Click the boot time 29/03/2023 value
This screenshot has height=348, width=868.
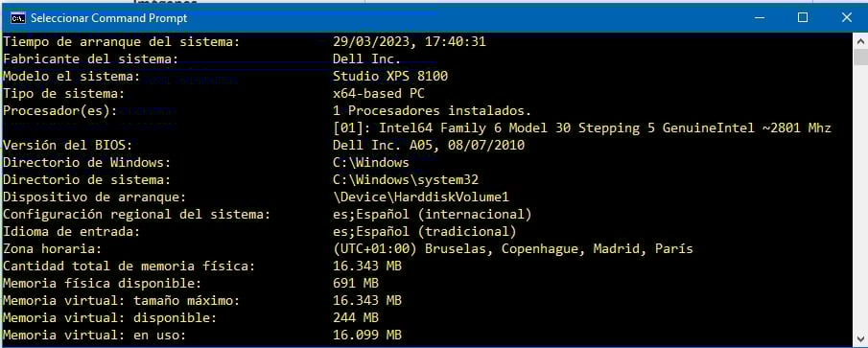click(x=410, y=41)
